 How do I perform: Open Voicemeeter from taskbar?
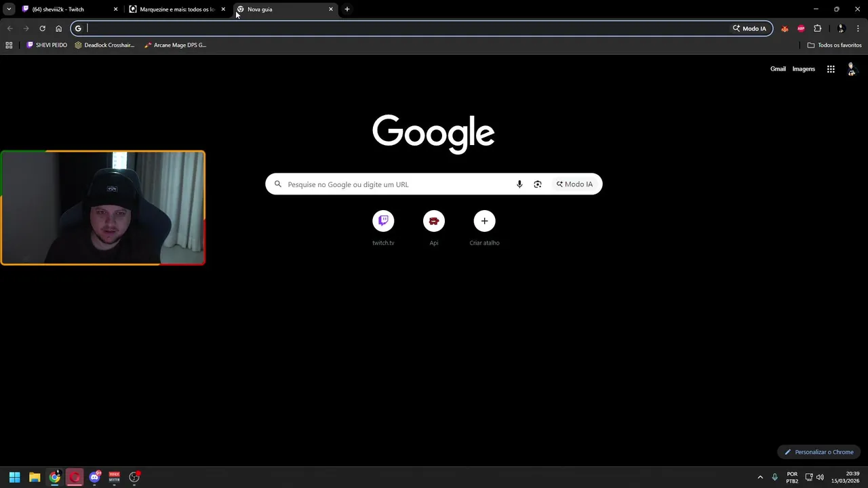pos(114,477)
